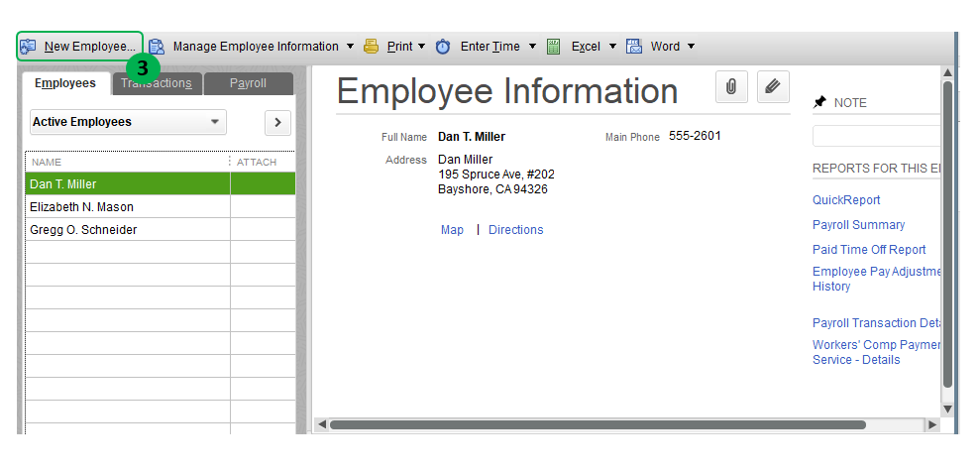Click the Manage Employee Information icon
980x470 pixels.
click(x=157, y=47)
